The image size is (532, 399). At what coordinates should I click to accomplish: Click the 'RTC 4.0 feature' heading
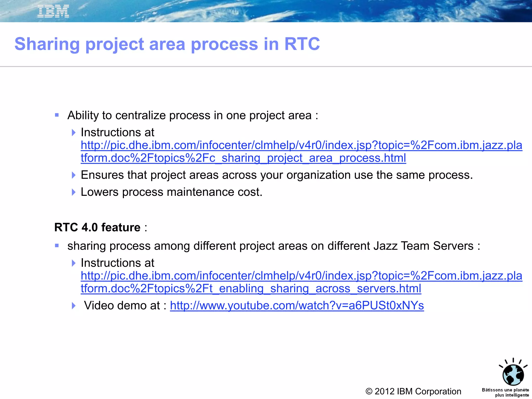tap(101, 227)
